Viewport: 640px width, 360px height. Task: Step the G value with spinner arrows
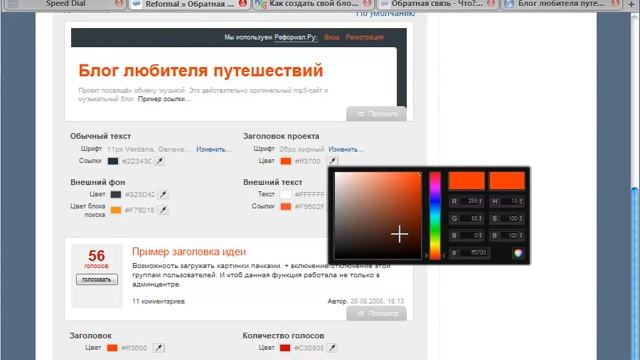point(480,219)
